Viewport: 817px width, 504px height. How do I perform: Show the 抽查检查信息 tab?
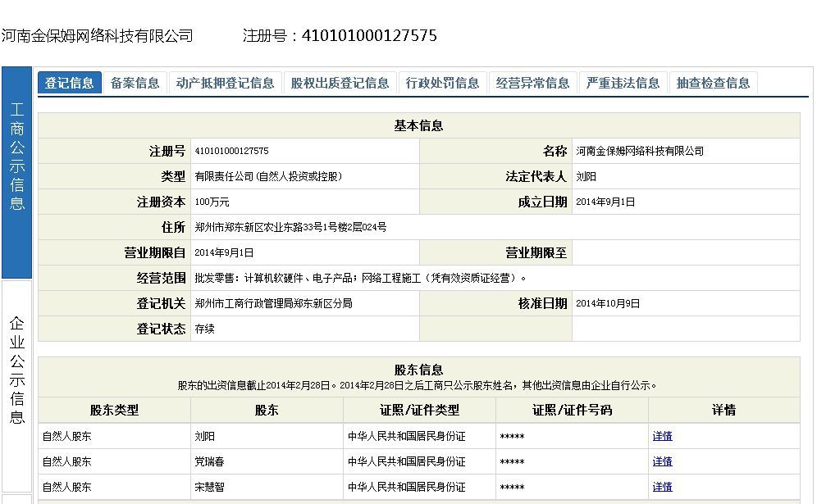[713, 83]
